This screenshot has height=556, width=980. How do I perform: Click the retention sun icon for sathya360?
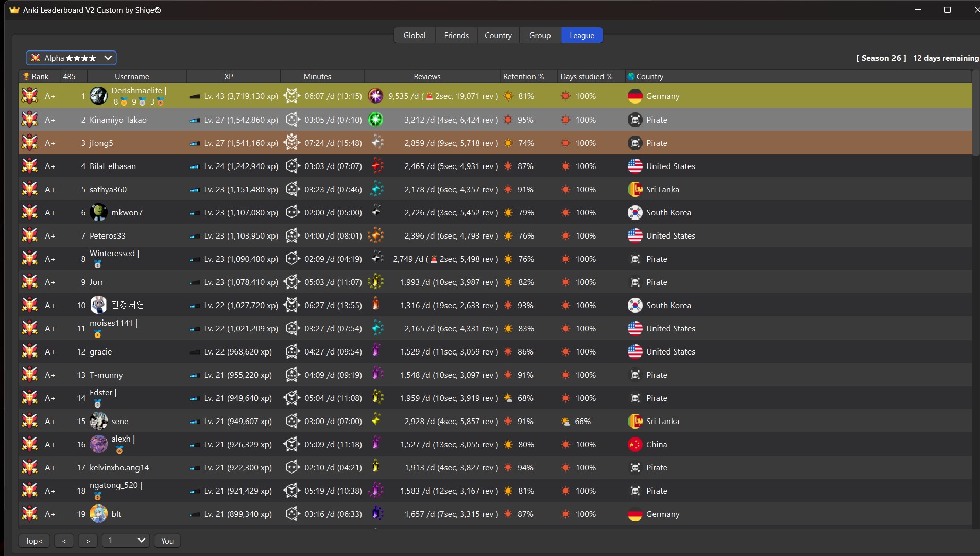(508, 189)
